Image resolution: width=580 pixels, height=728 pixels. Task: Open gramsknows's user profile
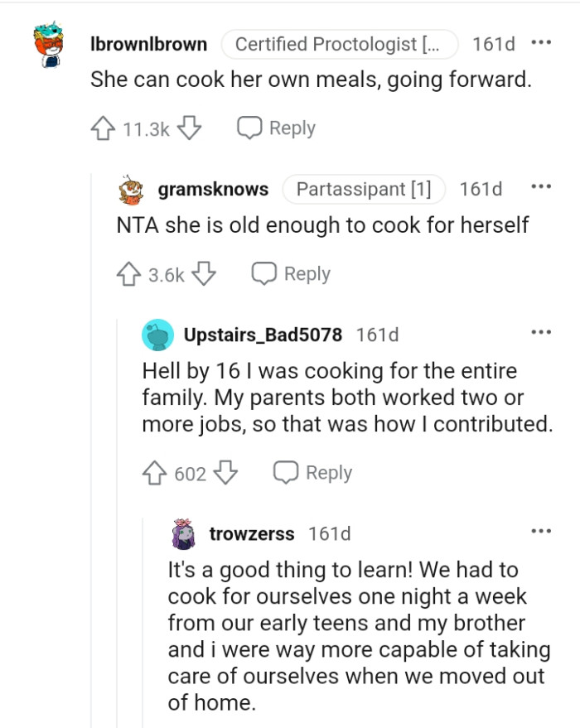[212, 189]
